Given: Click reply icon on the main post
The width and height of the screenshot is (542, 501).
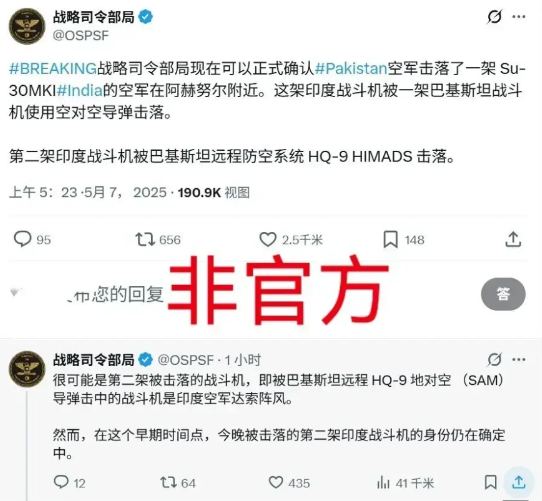Looking at the screenshot, I should click(x=22, y=239).
